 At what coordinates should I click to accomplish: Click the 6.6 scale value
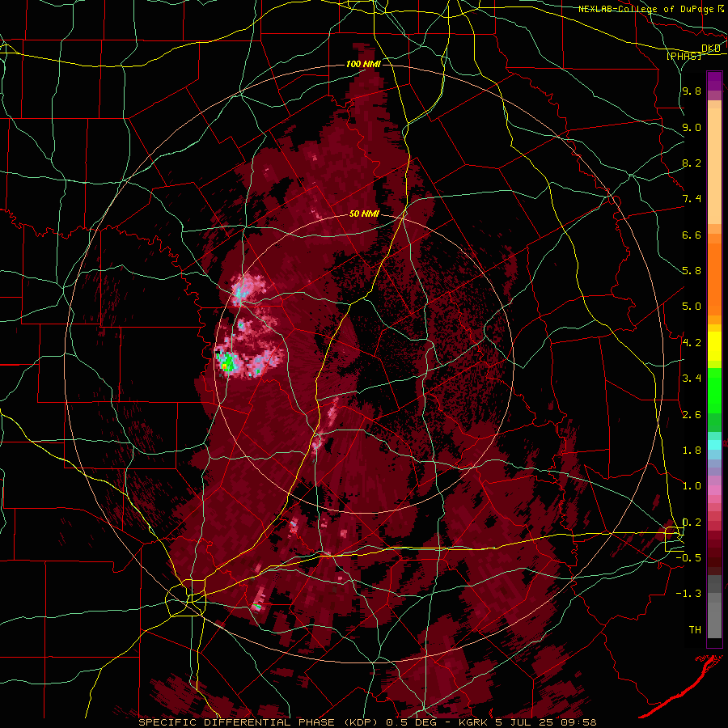click(x=692, y=235)
